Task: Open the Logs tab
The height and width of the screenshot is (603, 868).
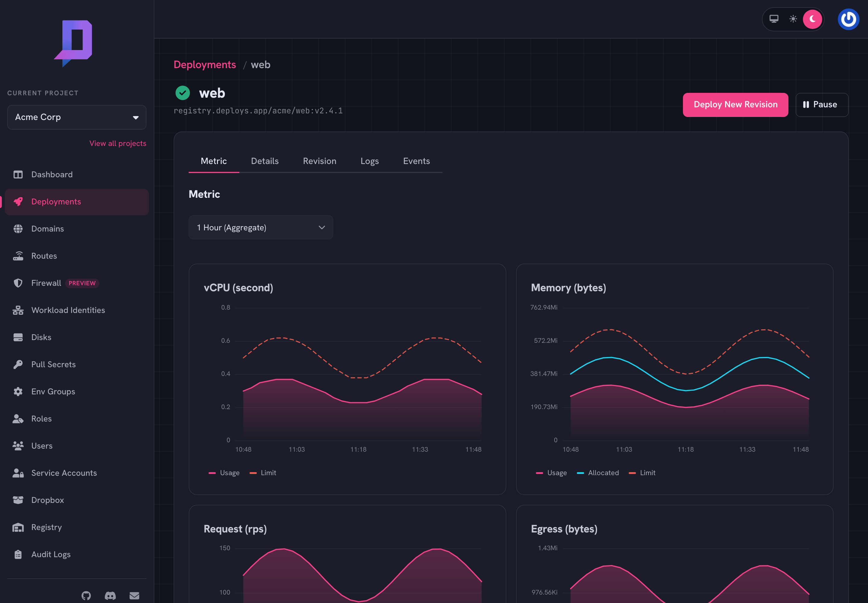Action: [x=370, y=161]
